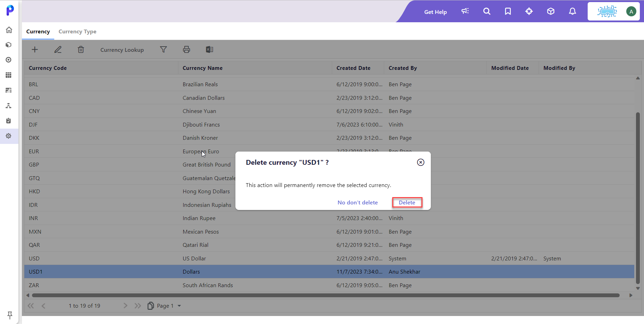
Task: Click scroll left arrow of the grid
Action: click(x=28, y=295)
